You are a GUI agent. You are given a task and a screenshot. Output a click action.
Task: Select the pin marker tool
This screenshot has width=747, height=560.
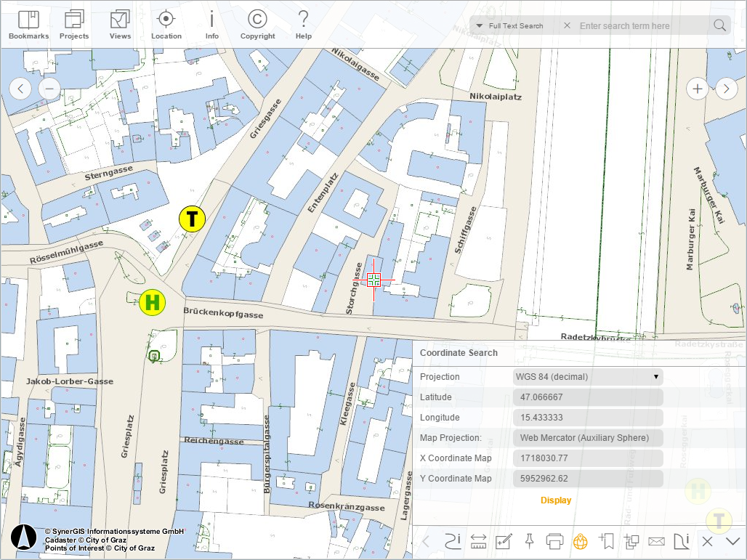pos(529,541)
